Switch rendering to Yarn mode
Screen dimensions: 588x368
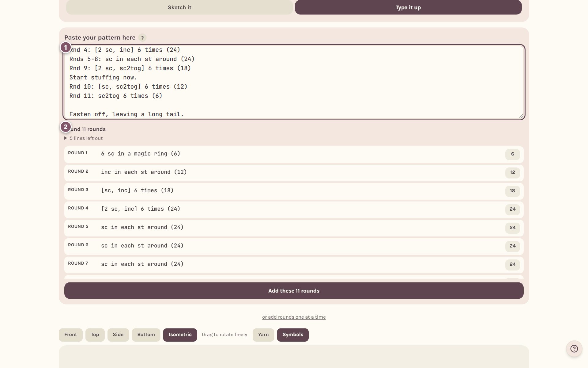263,335
